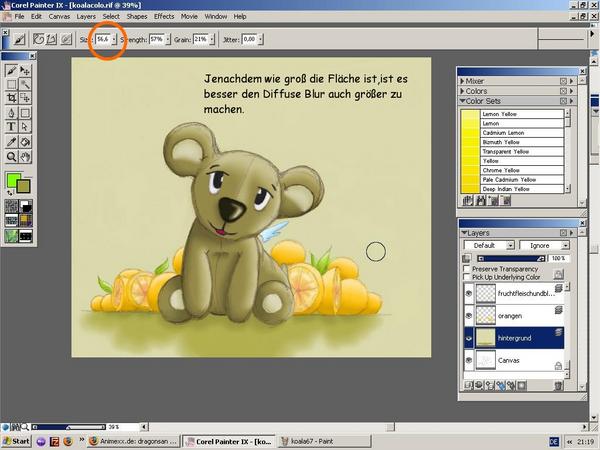Select the orangen layer
600x450 pixels.
[x=514, y=316]
